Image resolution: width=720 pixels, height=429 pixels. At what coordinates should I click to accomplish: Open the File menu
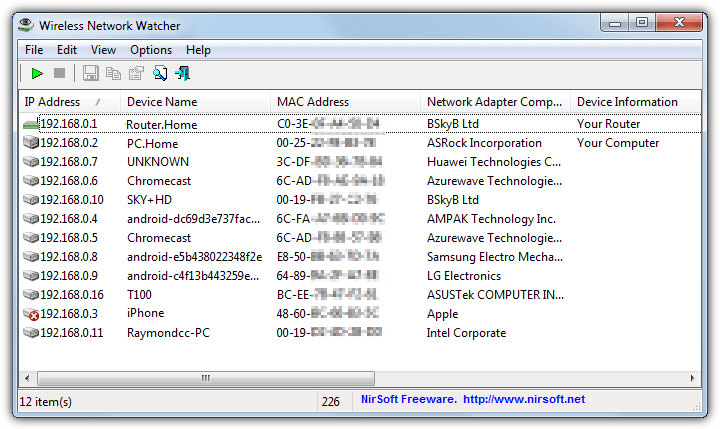(x=34, y=50)
